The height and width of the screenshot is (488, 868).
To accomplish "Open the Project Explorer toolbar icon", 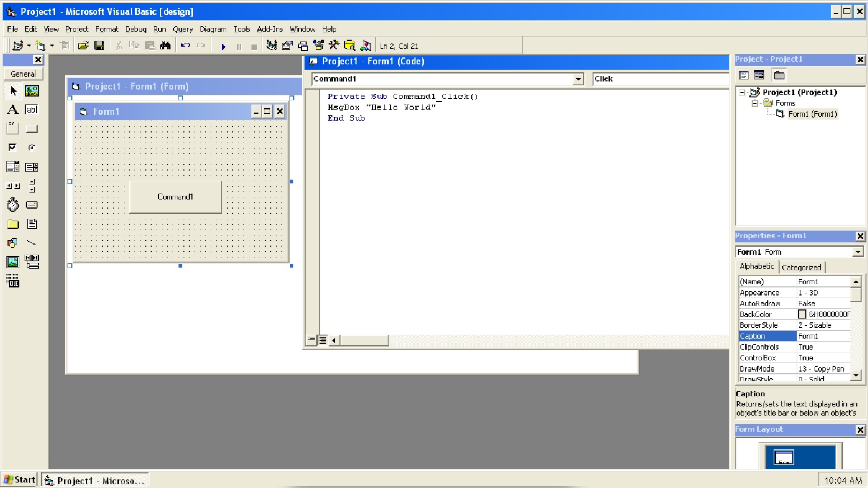I will [x=272, y=46].
